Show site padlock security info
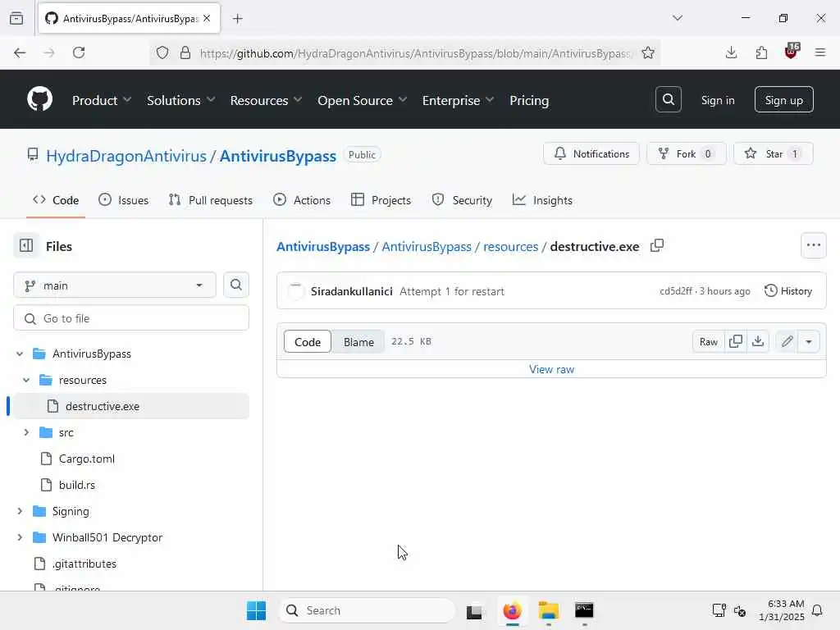Screen dimensions: 840x630 (185, 52)
